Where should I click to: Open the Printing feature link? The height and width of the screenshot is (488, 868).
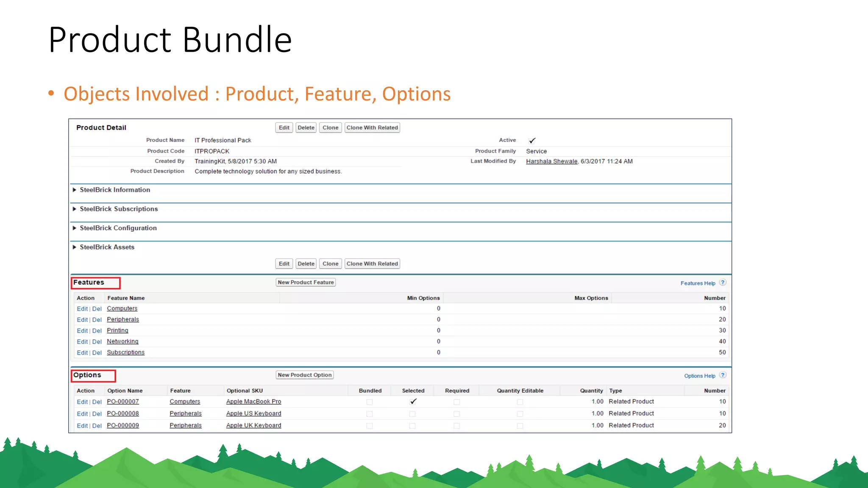[117, 330]
